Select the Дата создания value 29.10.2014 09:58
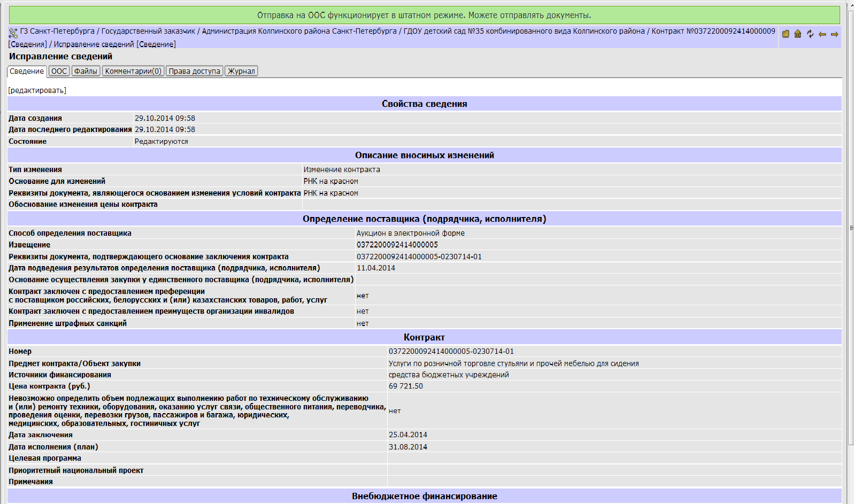 pyautogui.click(x=165, y=118)
